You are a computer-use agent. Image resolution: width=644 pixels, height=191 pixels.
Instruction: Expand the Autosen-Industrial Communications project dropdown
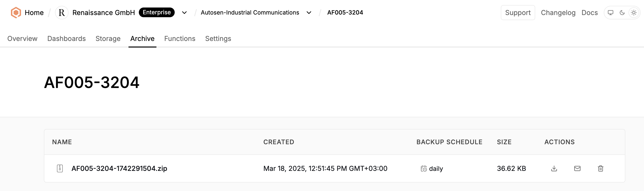(x=309, y=13)
